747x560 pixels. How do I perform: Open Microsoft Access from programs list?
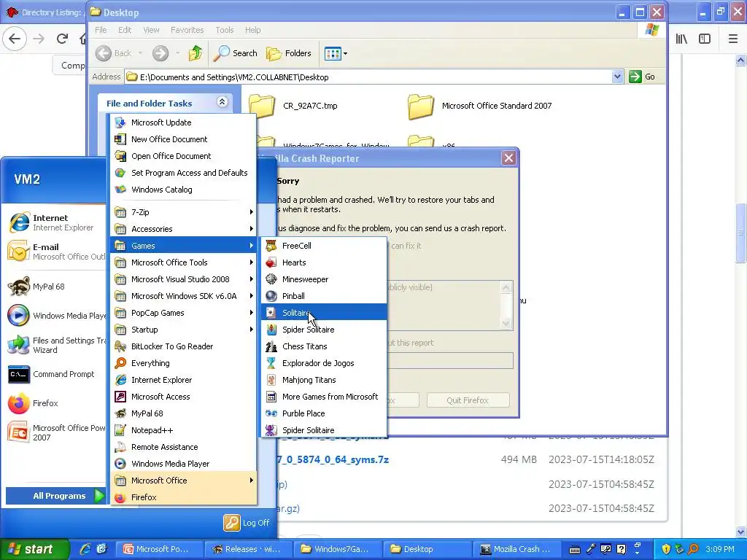point(183,396)
